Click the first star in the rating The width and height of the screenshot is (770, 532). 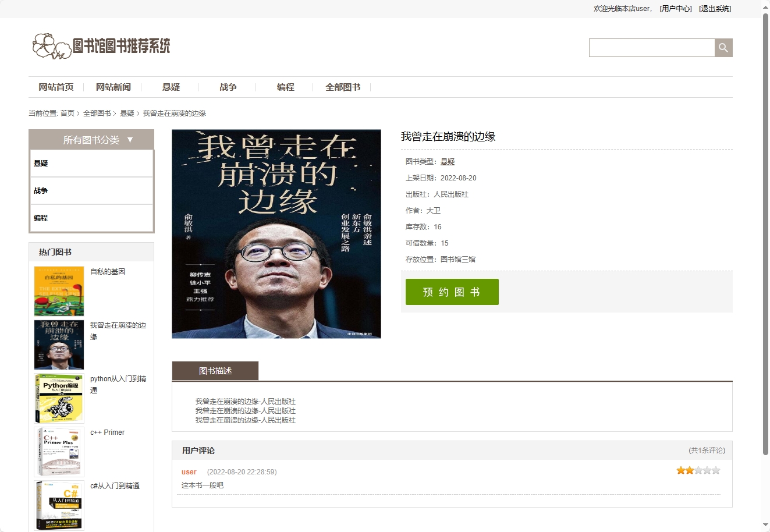[x=680, y=470]
